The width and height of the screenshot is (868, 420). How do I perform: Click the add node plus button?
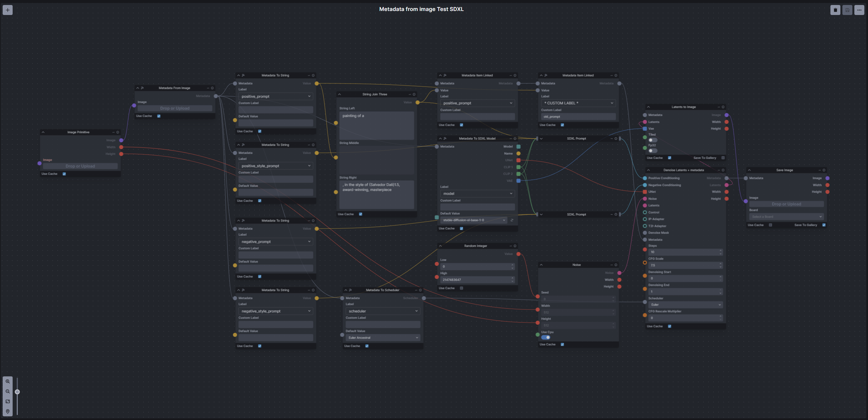pos(7,10)
